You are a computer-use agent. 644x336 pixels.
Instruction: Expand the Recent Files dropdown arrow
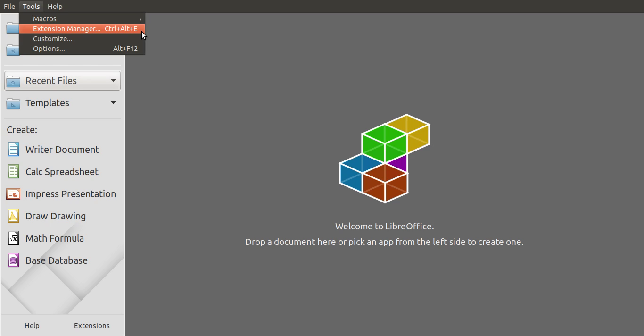coord(113,81)
